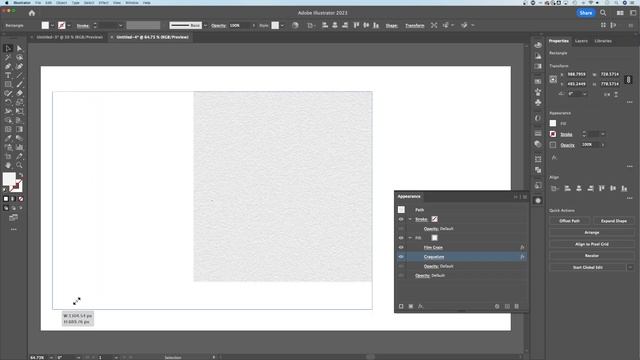The width and height of the screenshot is (640, 360).
Task: Click the Share button
Action: pos(586,13)
